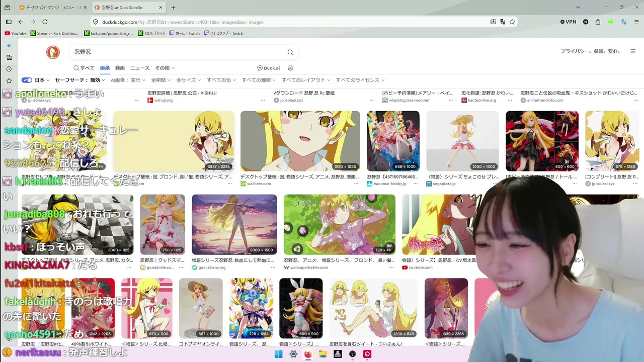Expand the その他 more menu

click(x=165, y=68)
